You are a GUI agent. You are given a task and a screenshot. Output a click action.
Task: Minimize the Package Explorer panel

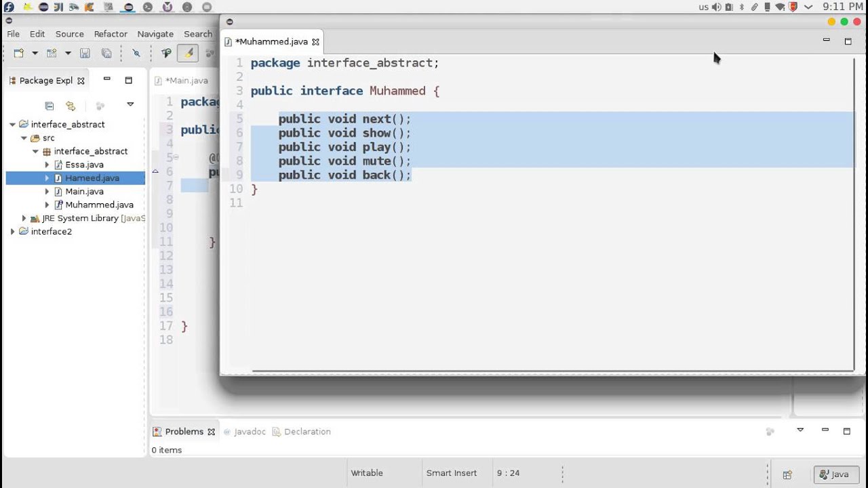click(106, 79)
